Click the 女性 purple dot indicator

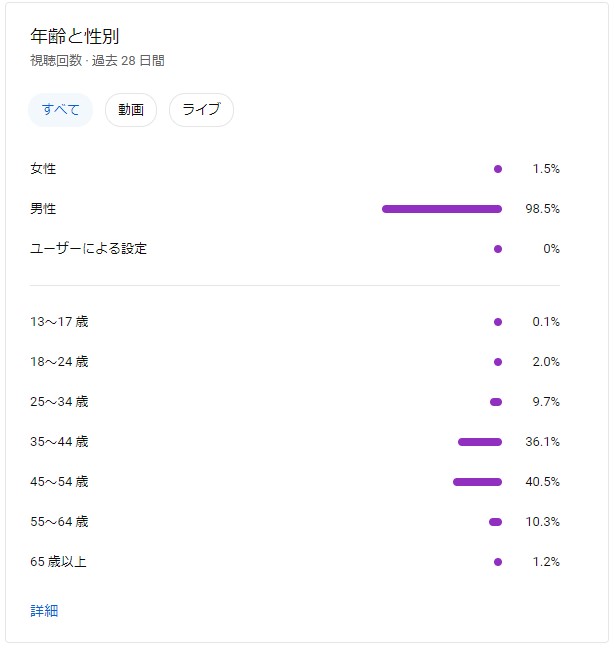click(x=498, y=169)
